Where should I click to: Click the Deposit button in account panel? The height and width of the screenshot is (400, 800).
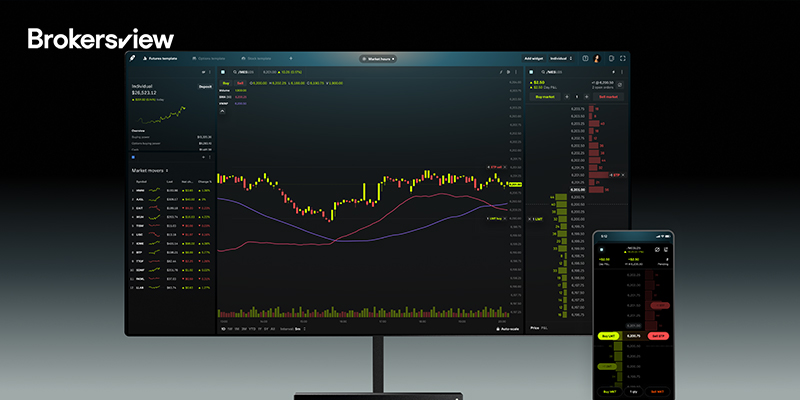point(205,87)
